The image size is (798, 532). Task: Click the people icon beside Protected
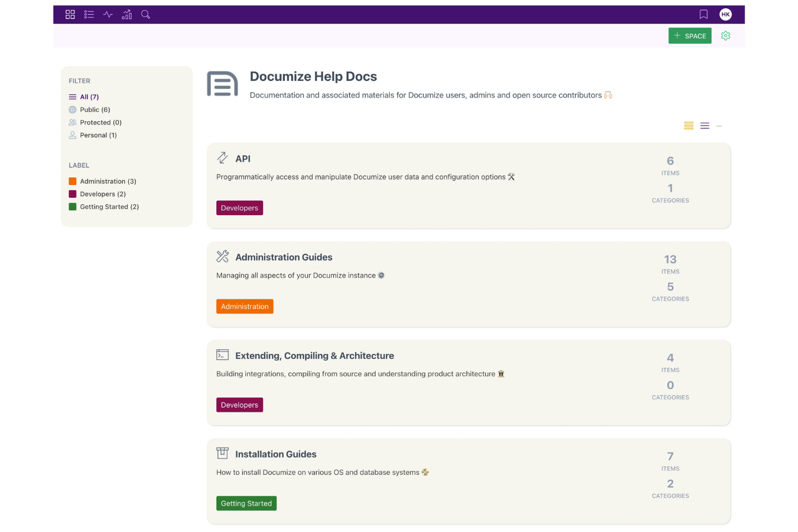[x=72, y=122]
